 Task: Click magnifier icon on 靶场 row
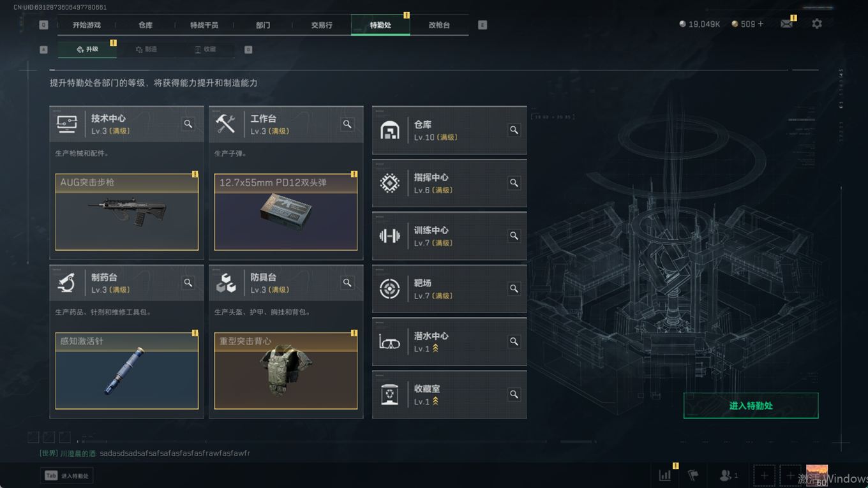[x=514, y=288]
